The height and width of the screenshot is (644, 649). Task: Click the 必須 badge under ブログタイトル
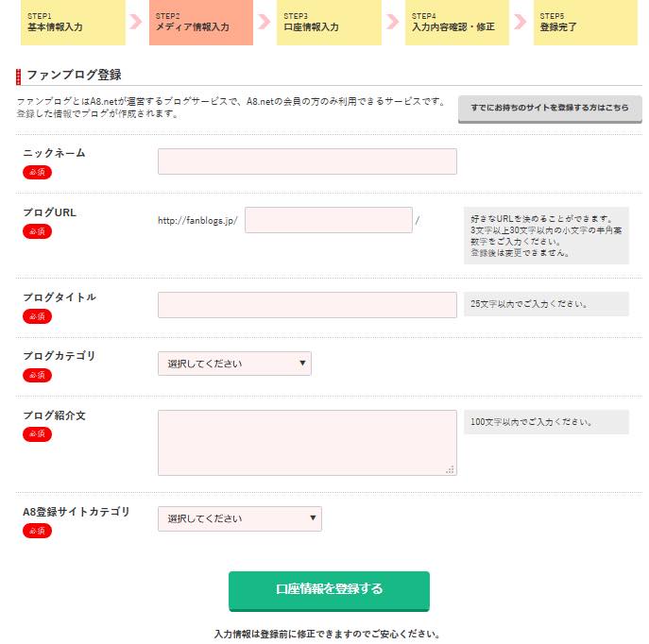[x=37, y=317]
